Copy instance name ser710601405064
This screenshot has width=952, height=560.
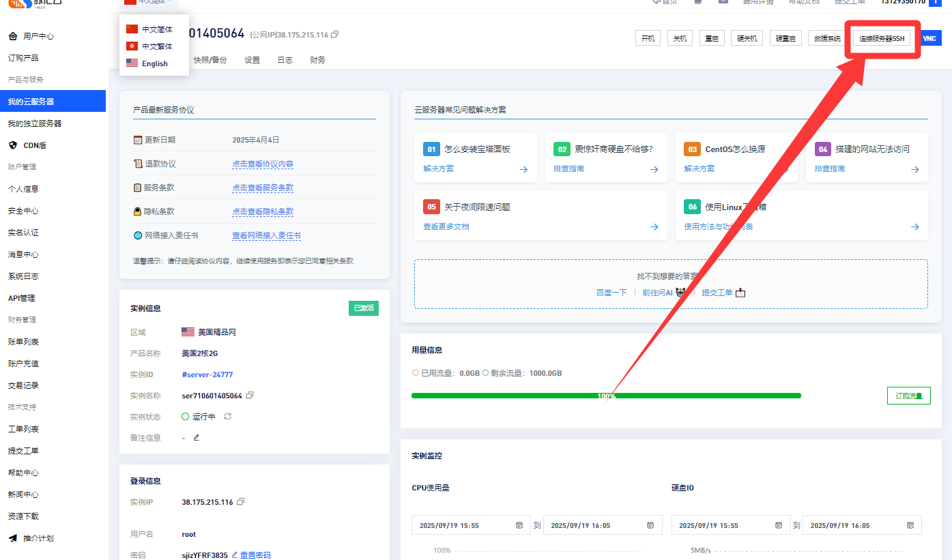tap(250, 396)
